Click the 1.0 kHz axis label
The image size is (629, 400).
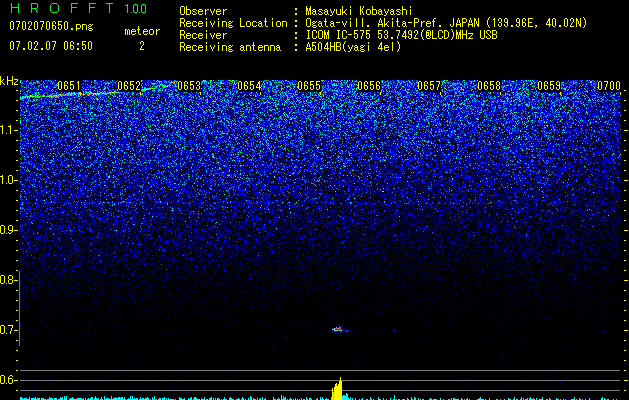tap(8, 180)
